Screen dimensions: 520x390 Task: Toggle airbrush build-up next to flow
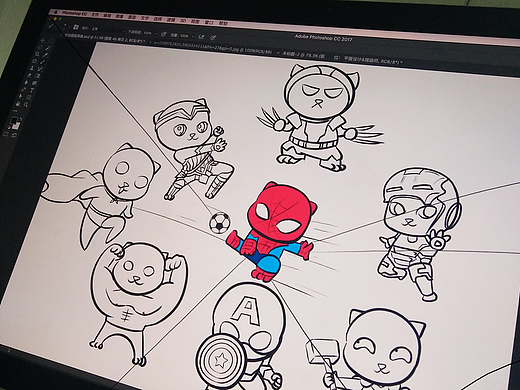tap(201, 37)
